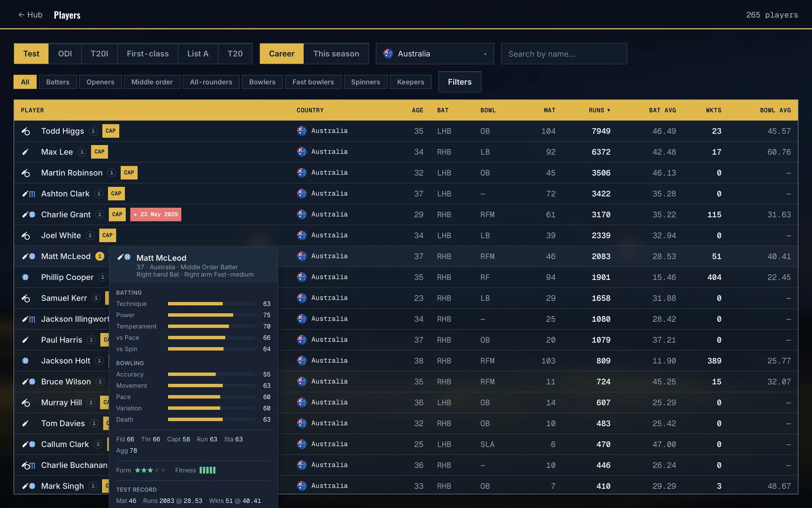Image resolution: width=812 pixels, height=508 pixels.
Task: Click the injury date badge 23 May 2029
Action: pyautogui.click(x=156, y=214)
